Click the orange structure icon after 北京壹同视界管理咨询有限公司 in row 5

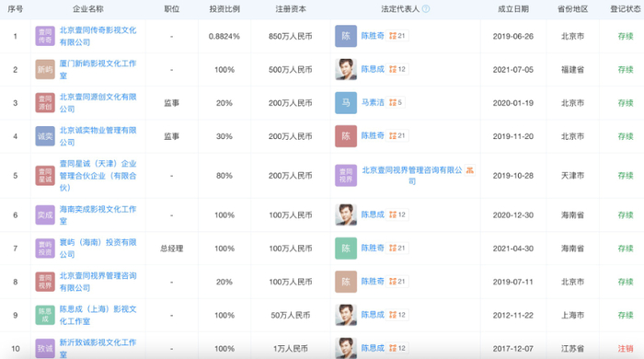click(470, 170)
